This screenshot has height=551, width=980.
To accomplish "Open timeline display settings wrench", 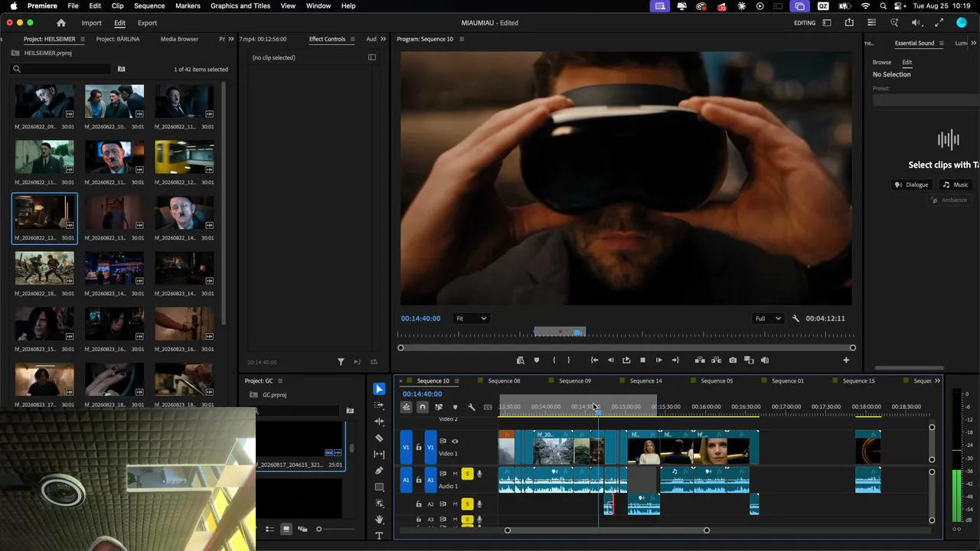I will tap(472, 407).
